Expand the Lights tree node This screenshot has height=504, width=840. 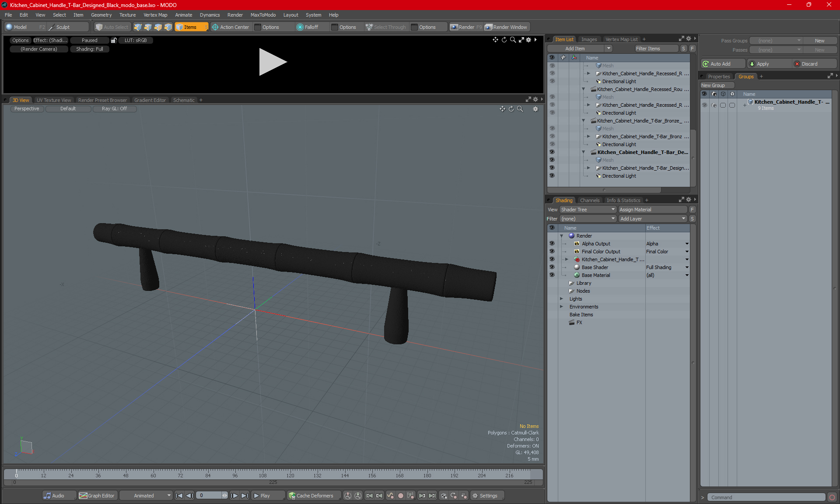coord(561,299)
